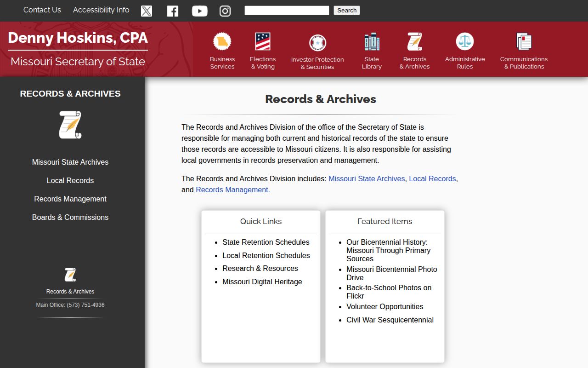The image size is (588, 368).
Task: Open Back-to-School Photos on Flickr item
Action: 389,292
